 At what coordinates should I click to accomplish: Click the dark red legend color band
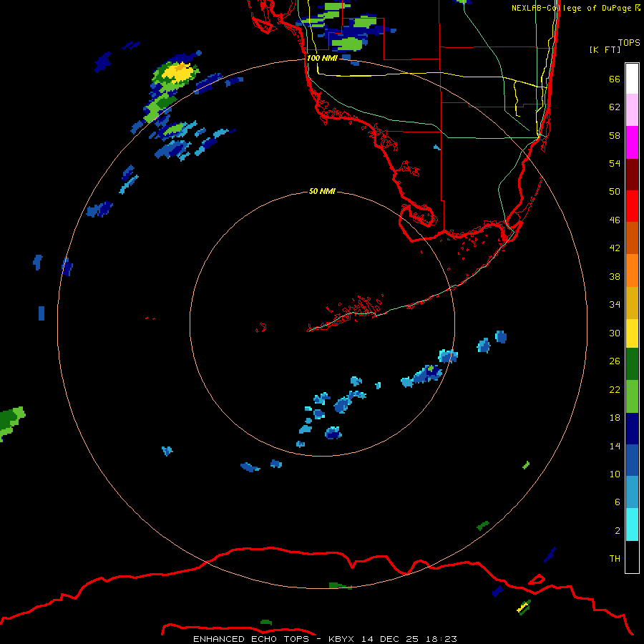point(632,175)
